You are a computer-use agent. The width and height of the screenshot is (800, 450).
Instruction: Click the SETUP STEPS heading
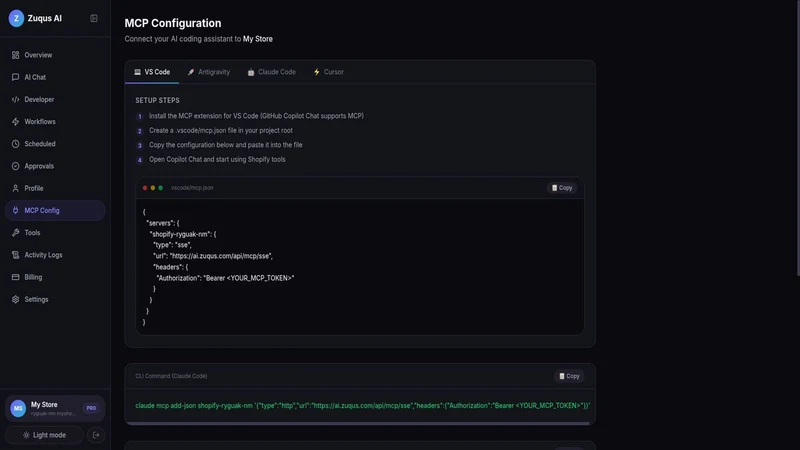(x=157, y=101)
